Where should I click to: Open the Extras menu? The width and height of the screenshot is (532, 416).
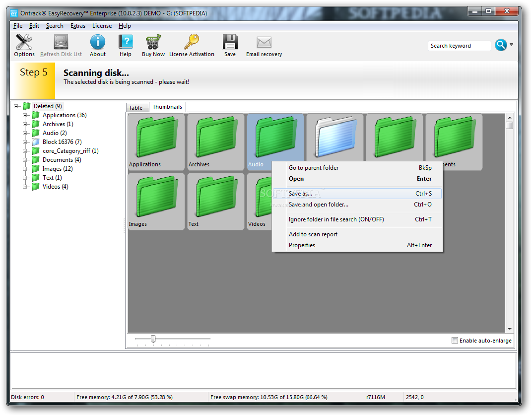tap(78, 26)
